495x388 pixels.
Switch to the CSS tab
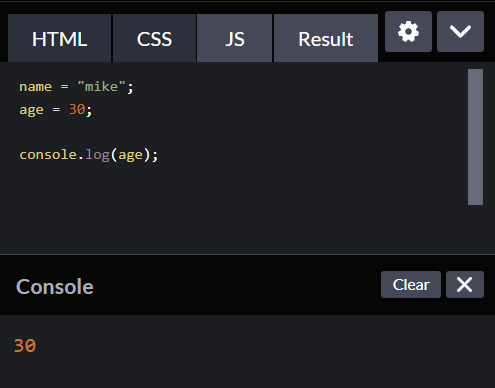pos(154,38)
